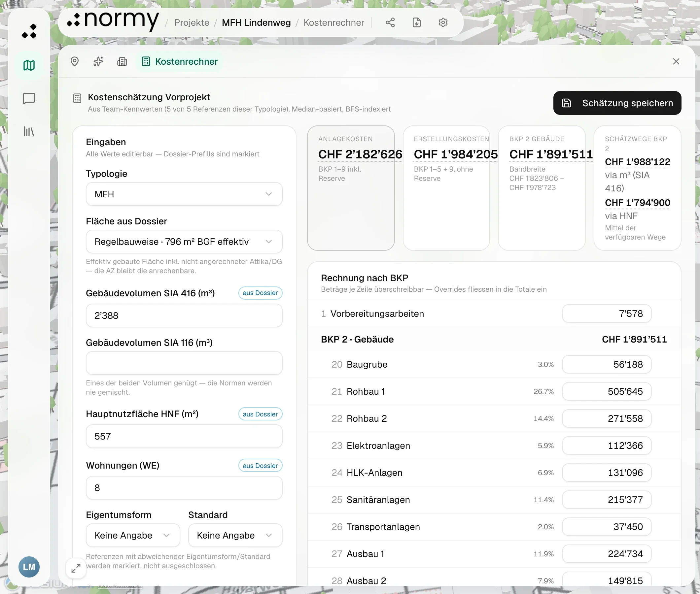Switch to the buildings tab
The height and width of the screenshot is (594, 700).
122,62
